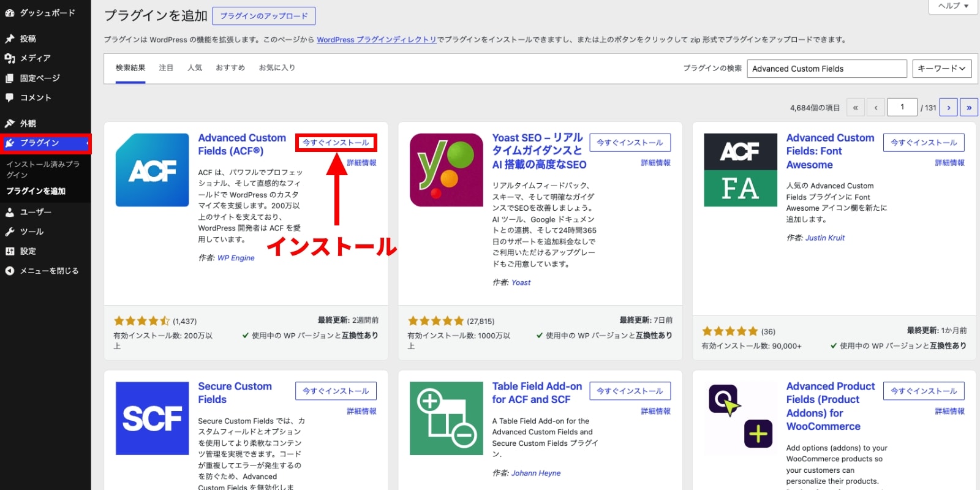
Task: Install the Secure Custom Fields plugin
Action: point(336,391)
